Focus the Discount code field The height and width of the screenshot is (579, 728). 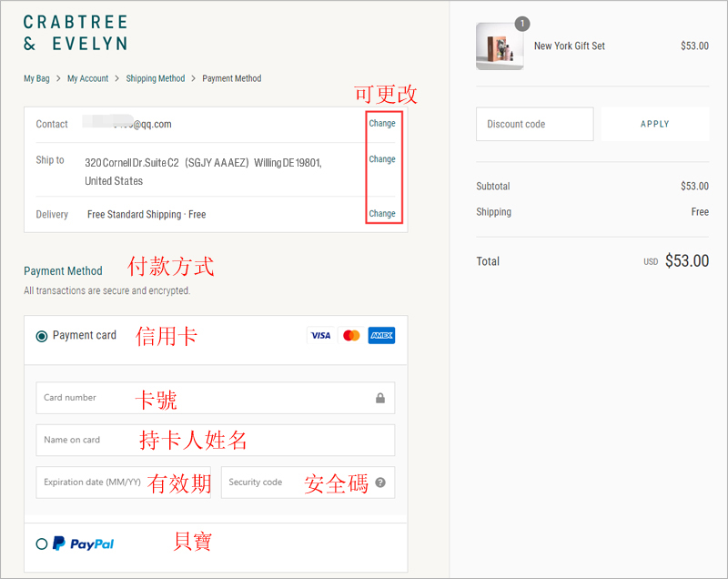click(x=535, y=124)
